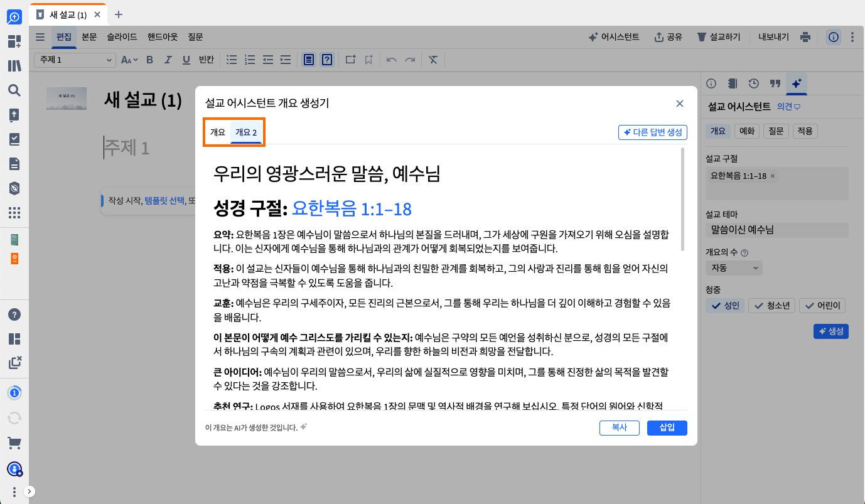Select the 개요 2 tab in the dialog
865x504 pixels.
point(246,132)
